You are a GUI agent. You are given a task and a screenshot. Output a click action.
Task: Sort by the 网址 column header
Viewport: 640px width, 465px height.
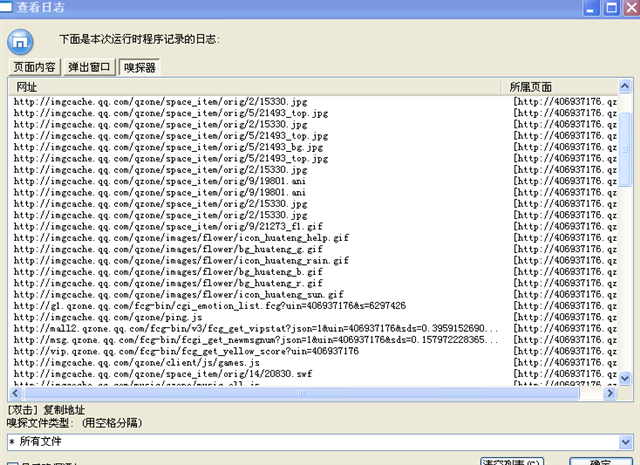pyautogui.click(x=254, y=87)
